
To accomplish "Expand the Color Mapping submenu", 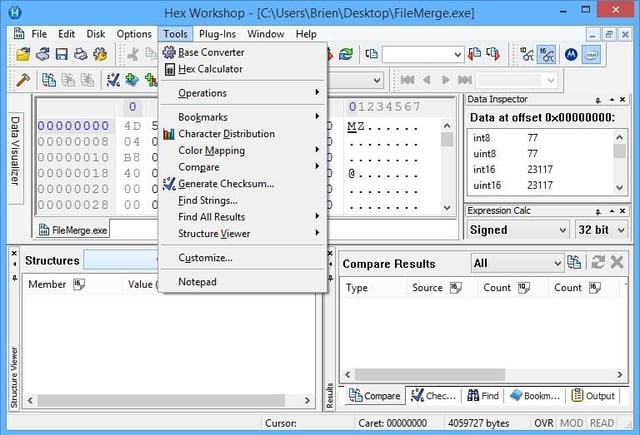I will [243, 151].
